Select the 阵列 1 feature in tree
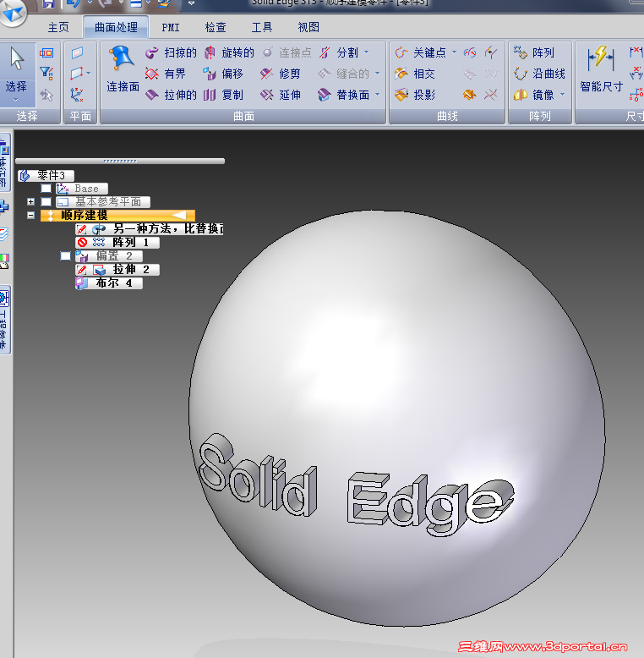 click(x=117, y=242)
